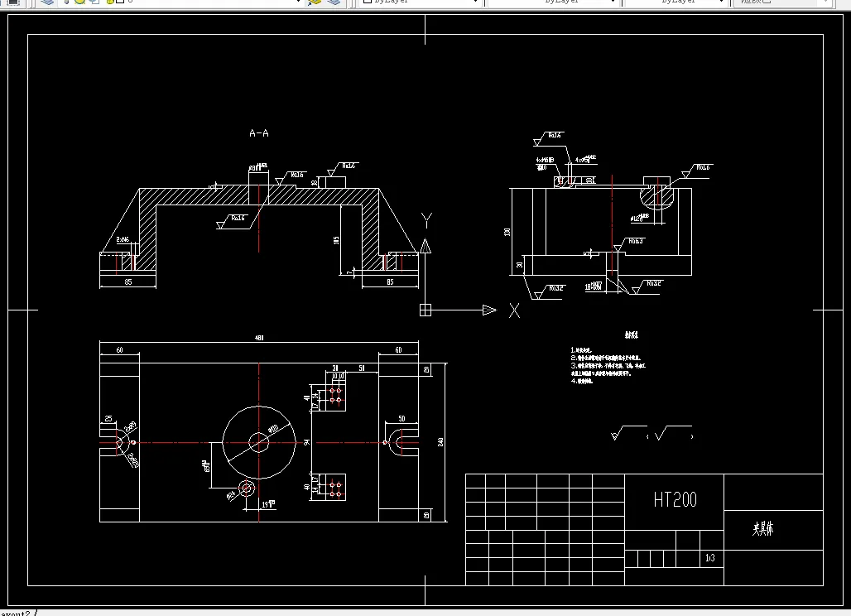The image size is (851, 616).
Task: Select the 50 slot dimension
Action: 401,418
